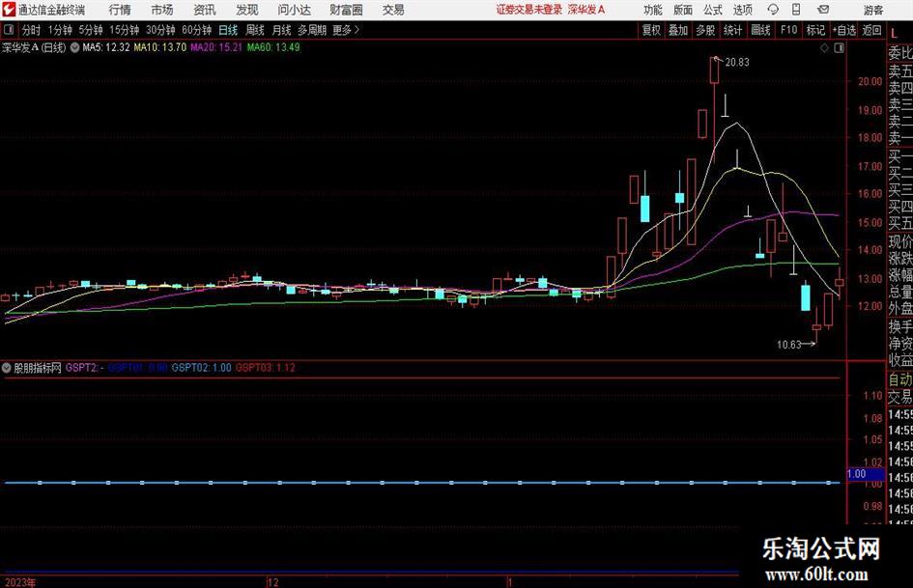Click the MA10: 13.70 value
This screenshot has width=913, height=588.
pos(160,47)
